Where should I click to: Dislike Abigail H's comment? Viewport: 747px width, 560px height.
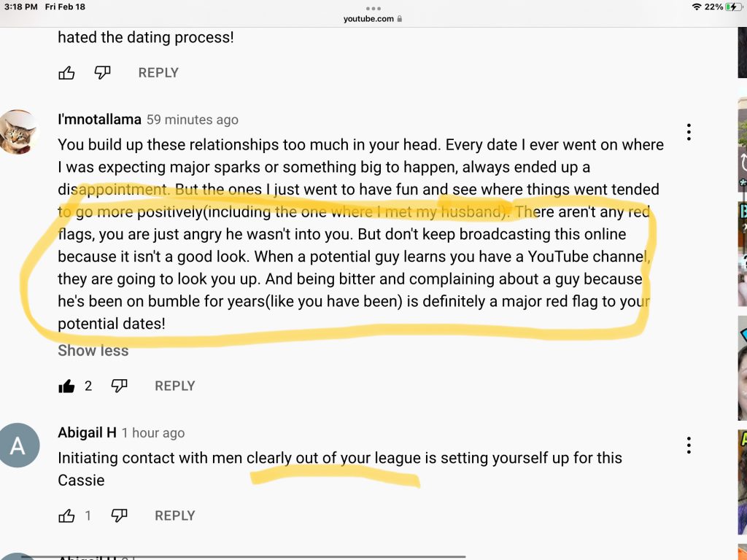tap(119, 516)
